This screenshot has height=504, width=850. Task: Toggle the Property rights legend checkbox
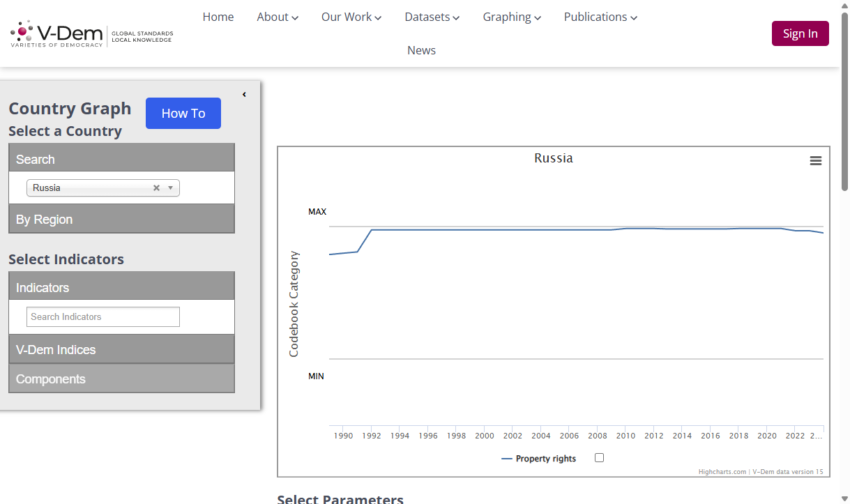(x=599, y=458)
